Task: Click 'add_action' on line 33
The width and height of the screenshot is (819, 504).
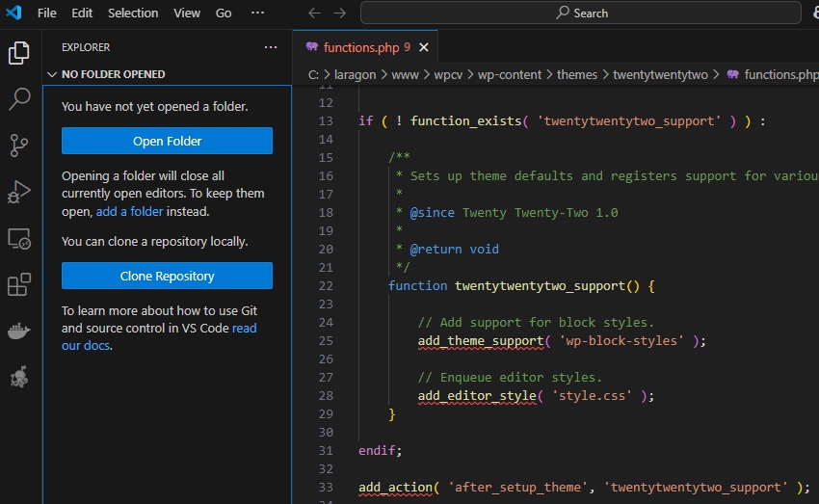Action: tap(395, 487)
